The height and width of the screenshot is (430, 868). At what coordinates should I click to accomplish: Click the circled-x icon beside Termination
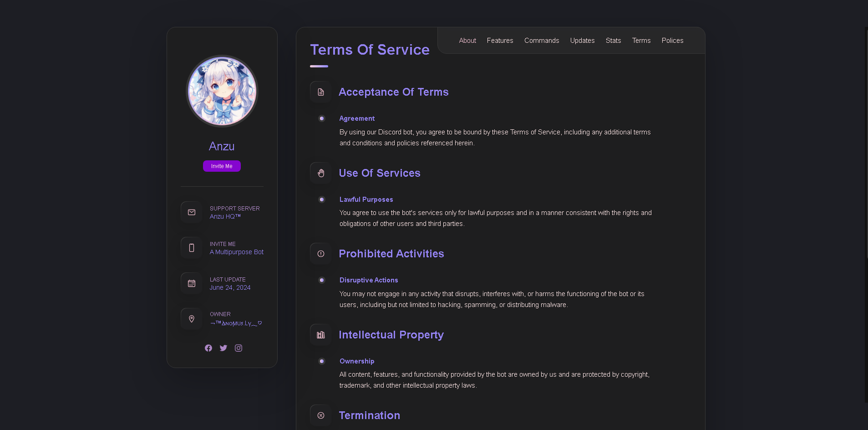pyautogui.click(x=320, y=415)
